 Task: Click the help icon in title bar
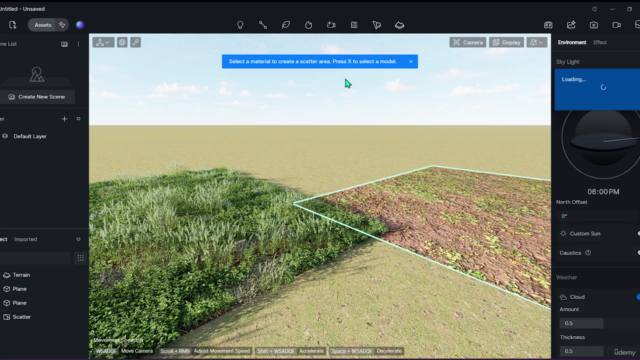[594, 9]
